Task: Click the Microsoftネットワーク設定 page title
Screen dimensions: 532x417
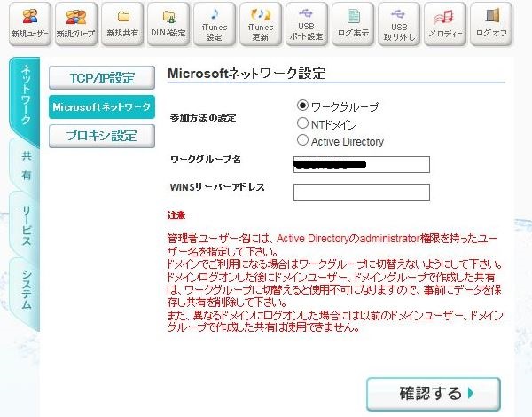Action: click(246, 74)
